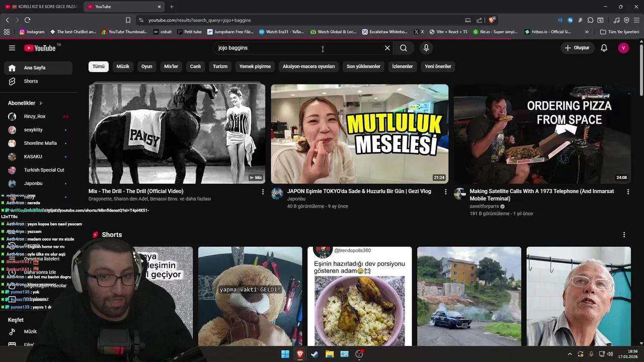Image resolution: width=644 pixels, height=362 pixels.
Task: Open the Japonbu channel in the sidebar
Action: tap(38, 184)
